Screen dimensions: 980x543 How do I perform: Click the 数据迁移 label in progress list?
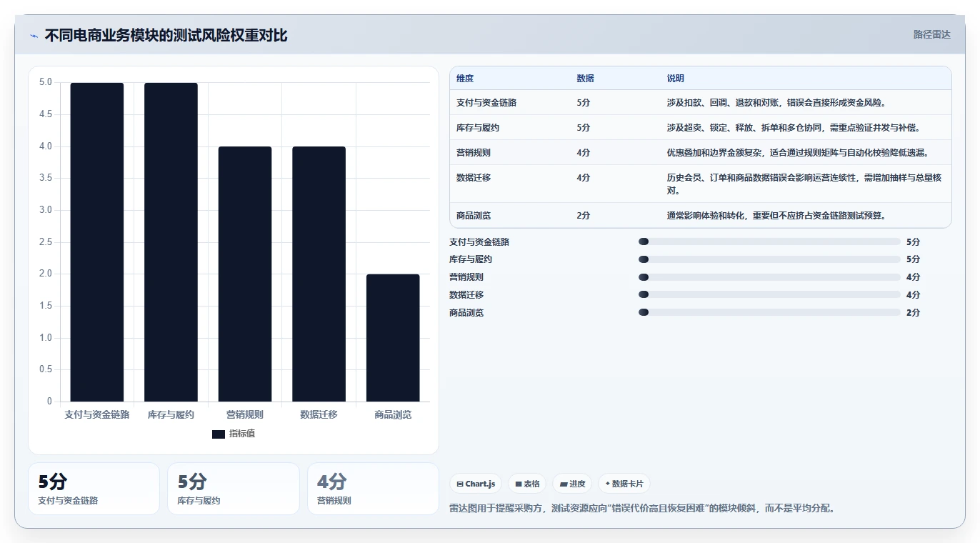(x=466, y=295)
